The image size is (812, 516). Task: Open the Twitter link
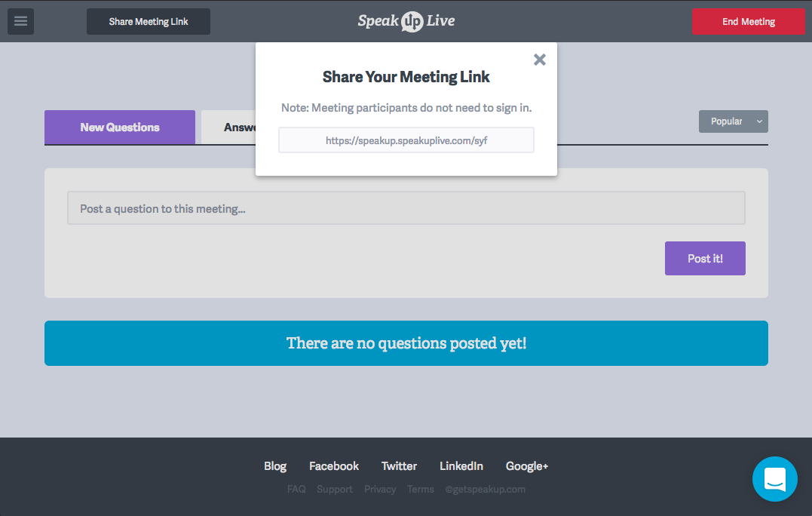click(399, 465)
